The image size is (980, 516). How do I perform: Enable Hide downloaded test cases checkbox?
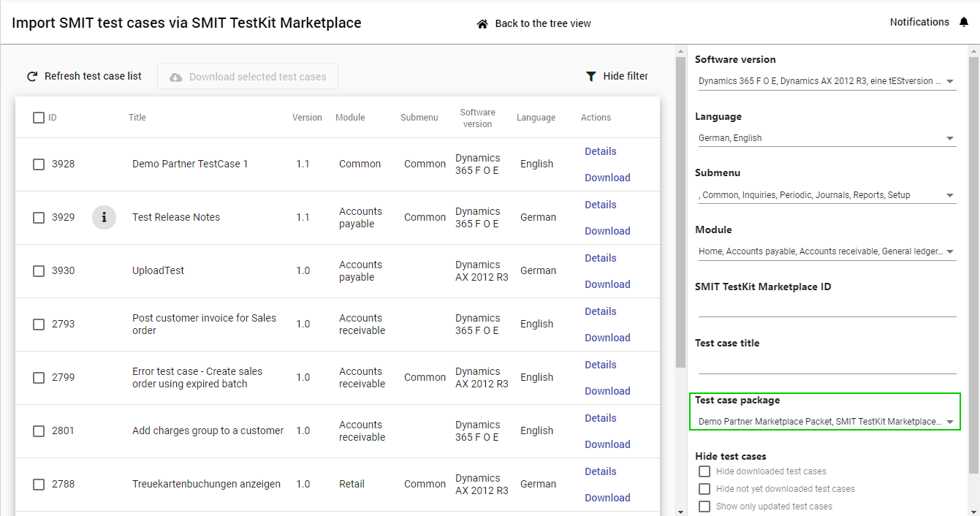point(704,471)
